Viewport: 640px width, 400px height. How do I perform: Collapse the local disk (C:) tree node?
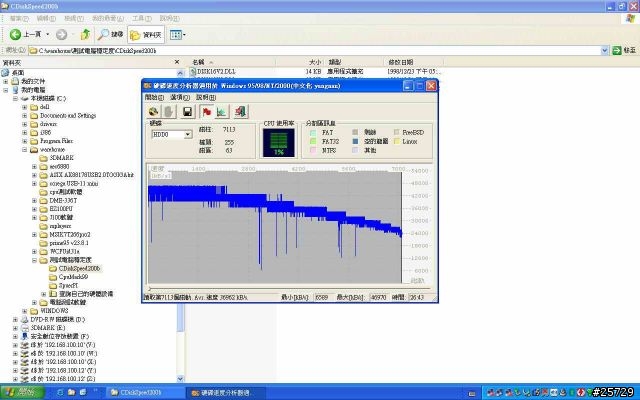[x=15, y=98]
